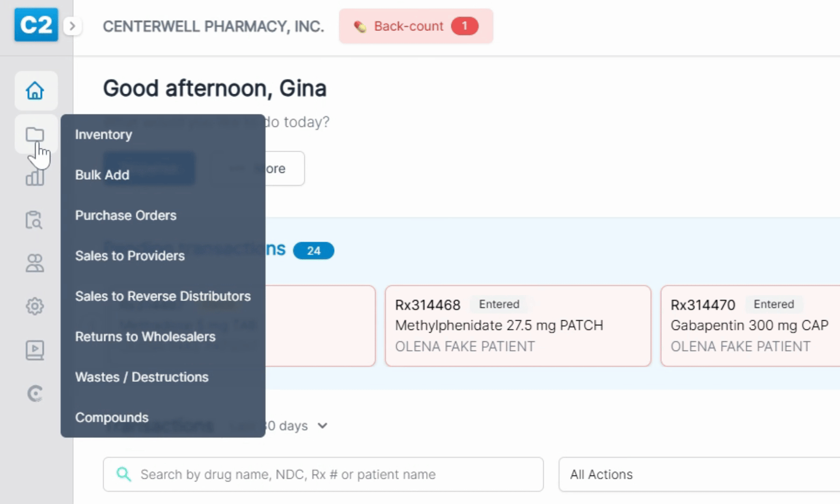Select Inventory from the flyout menu

point(104,134)
